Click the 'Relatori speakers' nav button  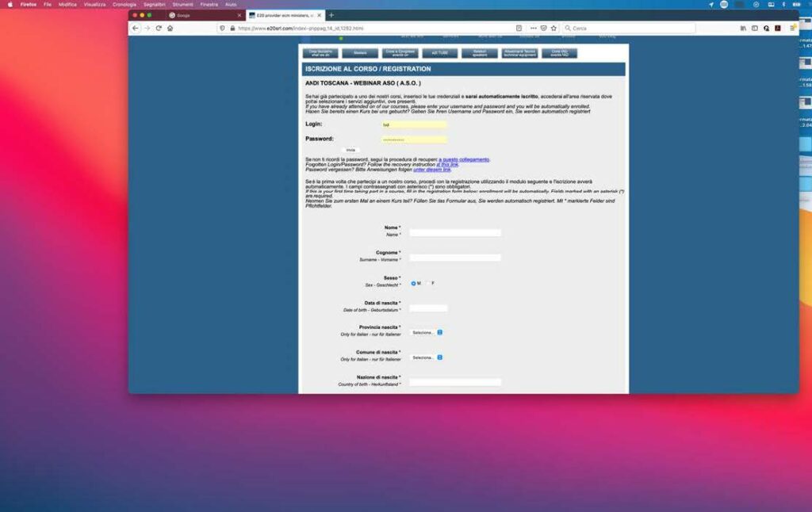[x=480, y=53]
